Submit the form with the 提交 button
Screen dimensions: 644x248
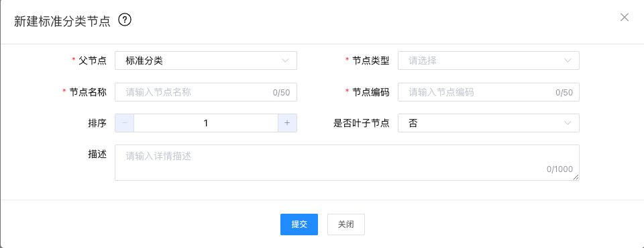[x=299, y=224]
